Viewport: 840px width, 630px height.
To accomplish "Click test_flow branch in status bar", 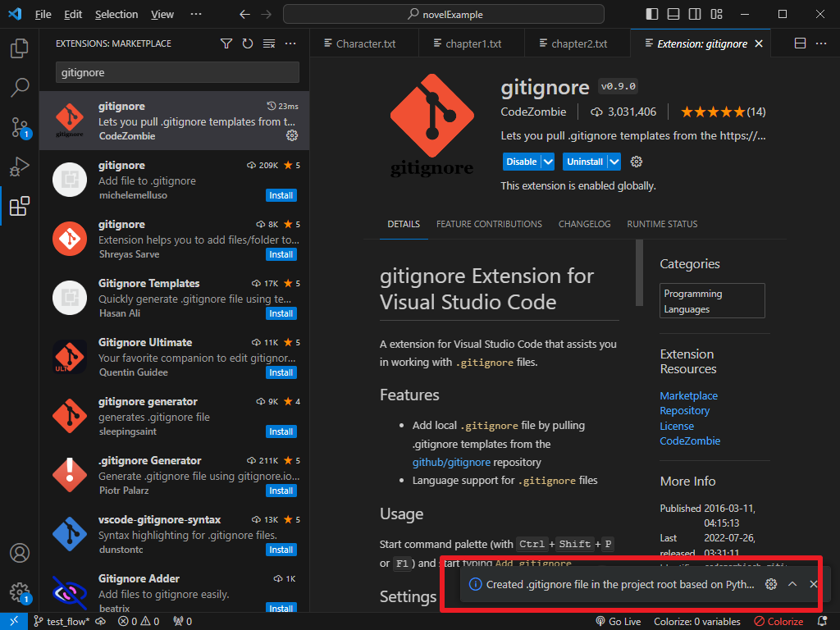I will click(61, 622).
